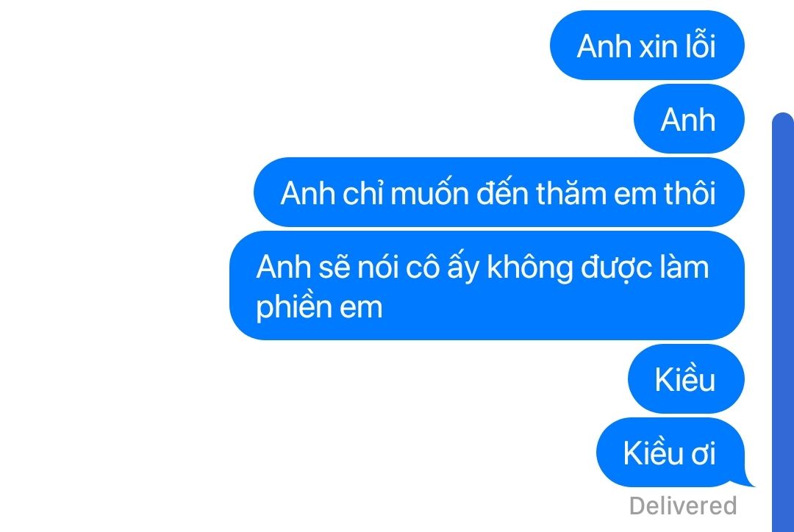
Task: Click the blue vertical scrollbar thumb
Action: coord(783,322)
